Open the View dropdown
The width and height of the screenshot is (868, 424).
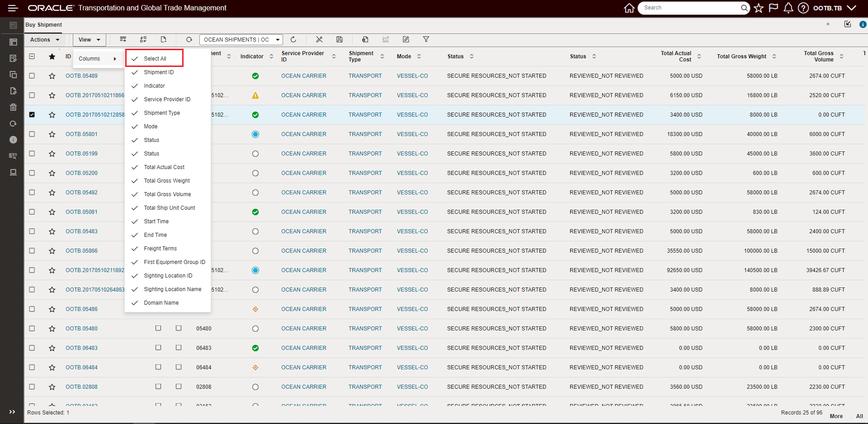[89, 40]
